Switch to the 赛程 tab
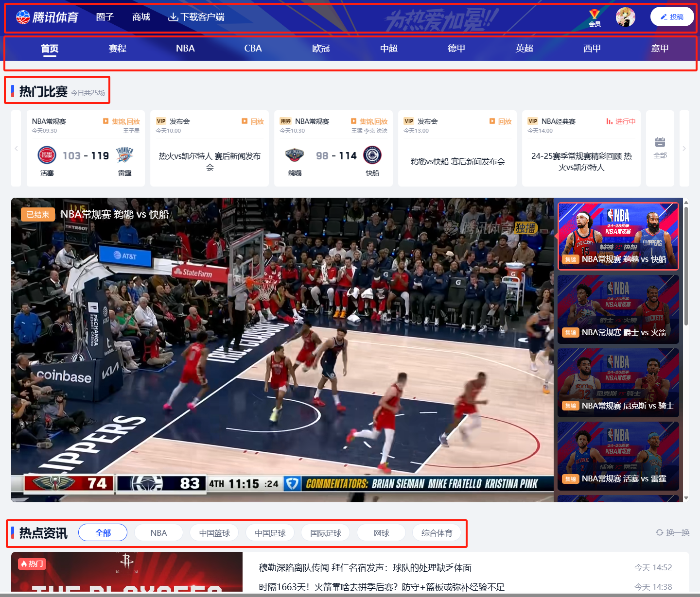This screenshot has height=597, width=700. click(x=118, y=49)
